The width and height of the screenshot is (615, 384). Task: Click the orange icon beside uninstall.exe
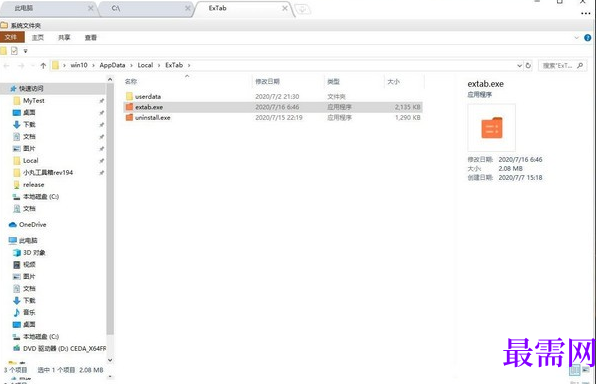coord(129,118)
